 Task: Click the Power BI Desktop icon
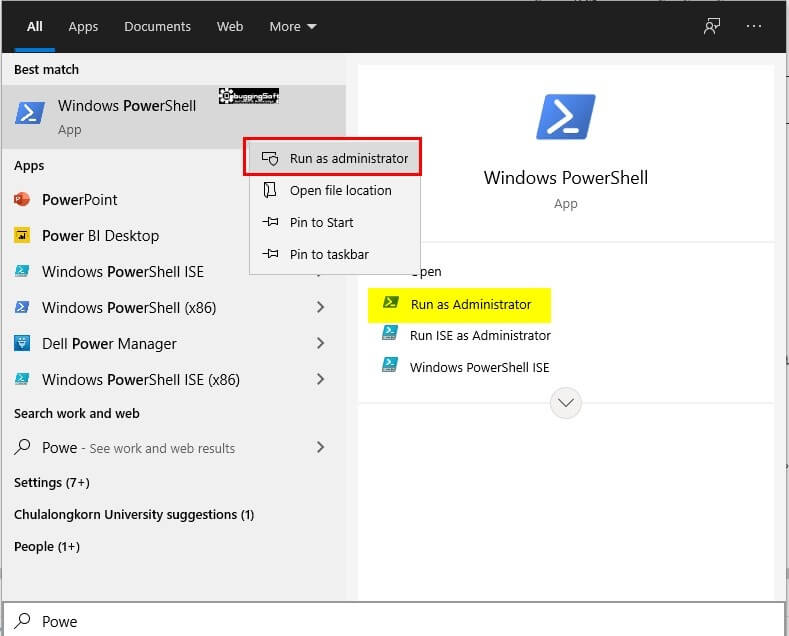pyautogui.click(x=22, y=235)
